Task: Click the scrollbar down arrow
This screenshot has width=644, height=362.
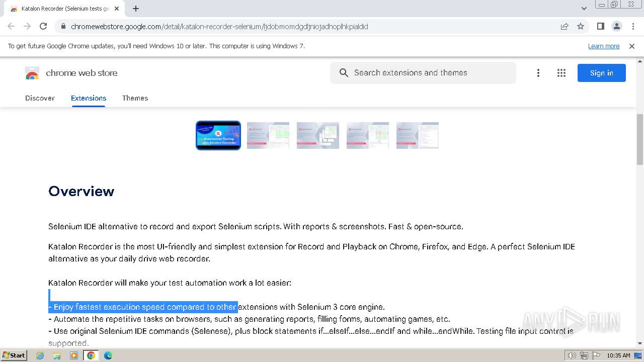Action: coord(640,343)
